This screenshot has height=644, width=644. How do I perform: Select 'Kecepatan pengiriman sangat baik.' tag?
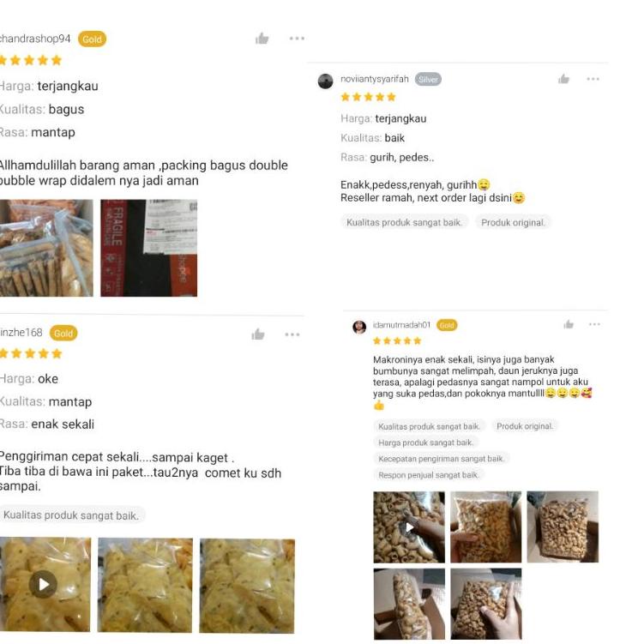[441, 459]
